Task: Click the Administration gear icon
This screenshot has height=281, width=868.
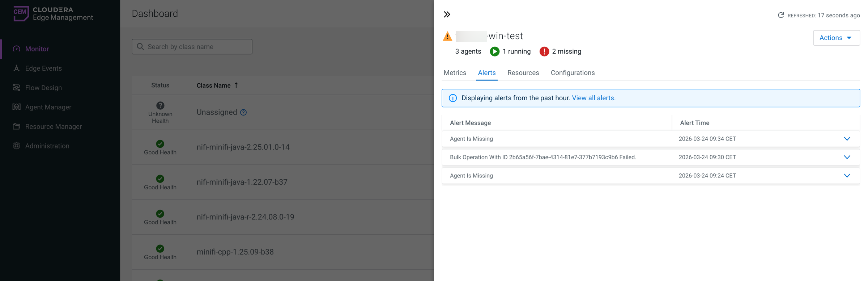Action: [17, 146]
